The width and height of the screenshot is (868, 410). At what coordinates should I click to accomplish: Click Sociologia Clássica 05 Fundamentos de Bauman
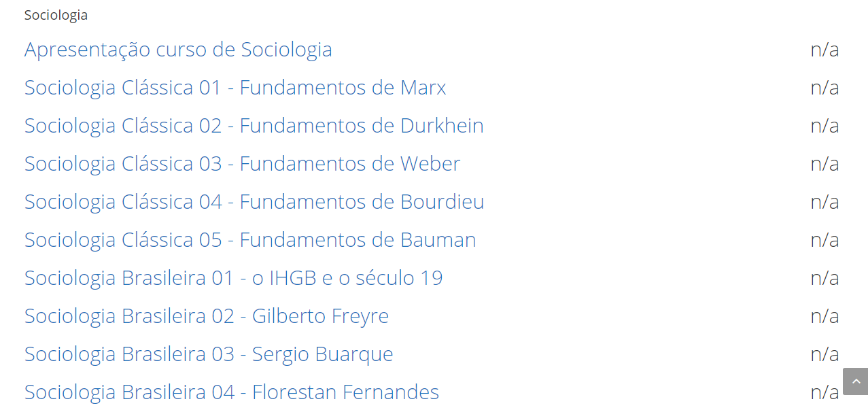click(x=250, y=240)
